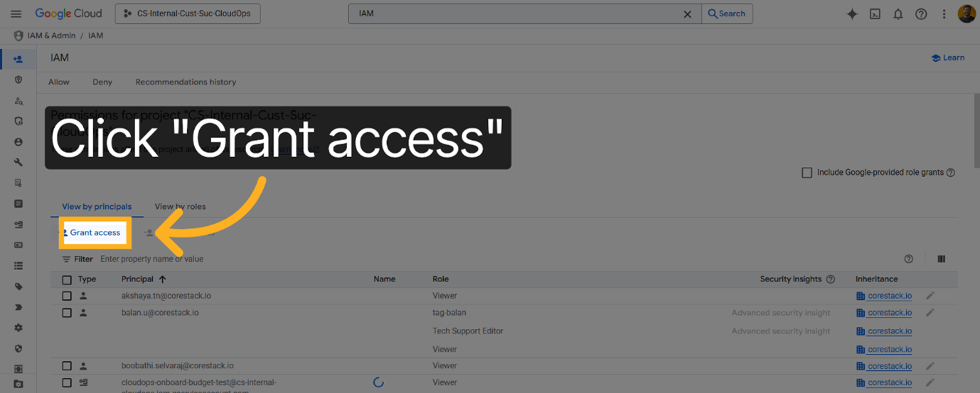The image size is (980, 393).
Task: Check the box for akshaya.tn@corestack.io
Action: click(67, 296)
